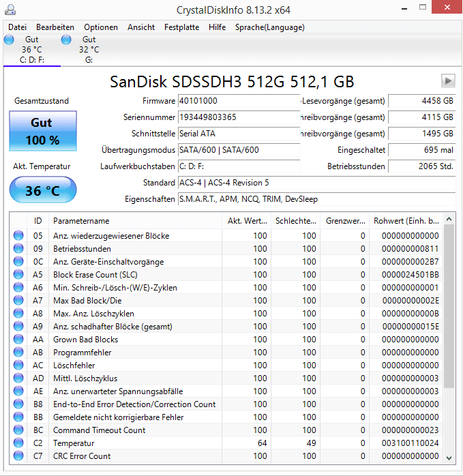The height and width of the screenshot is (476, 463).
Task: Click the 1495 GB writes value
Action: [421, 134]
